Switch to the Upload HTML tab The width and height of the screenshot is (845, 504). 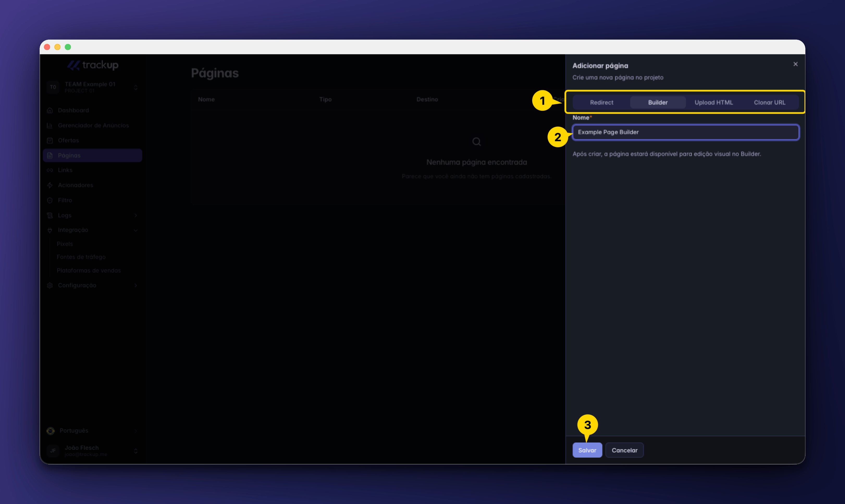tap(714, 102)
